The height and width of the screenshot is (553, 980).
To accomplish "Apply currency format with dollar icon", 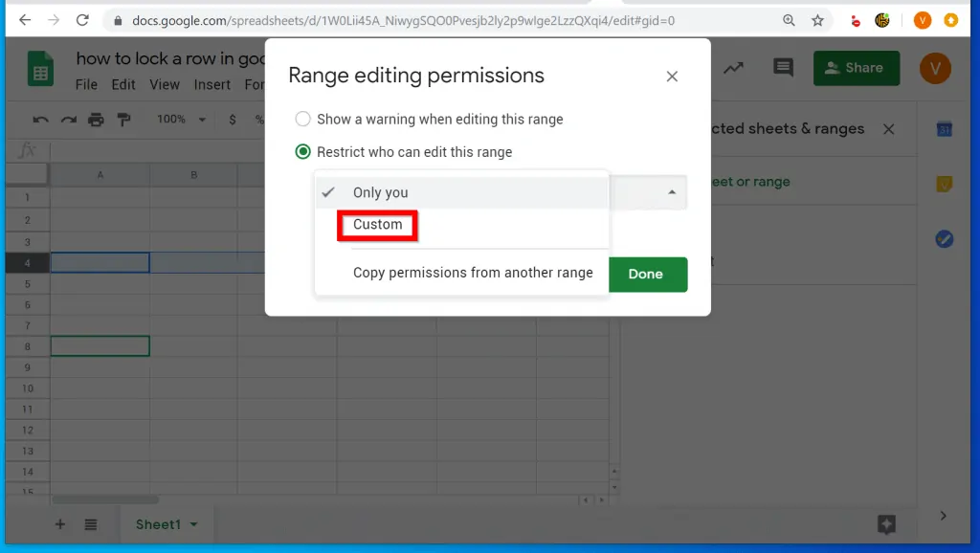I will [x=233, y=120].
